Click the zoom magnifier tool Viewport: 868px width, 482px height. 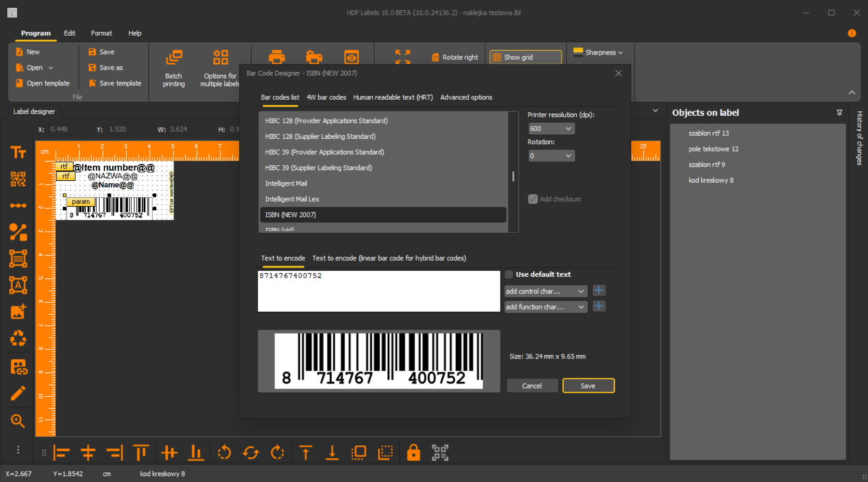pyautogui.click(x=18, y=421)
